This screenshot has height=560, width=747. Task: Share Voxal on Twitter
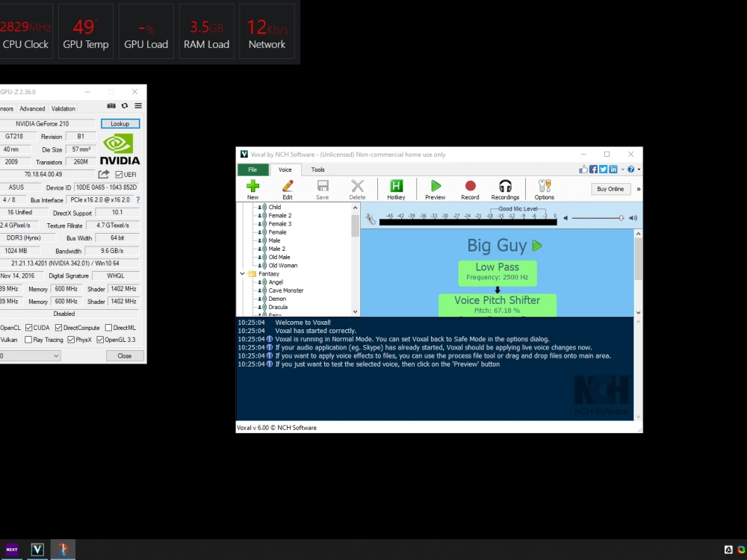coord(603,169)
